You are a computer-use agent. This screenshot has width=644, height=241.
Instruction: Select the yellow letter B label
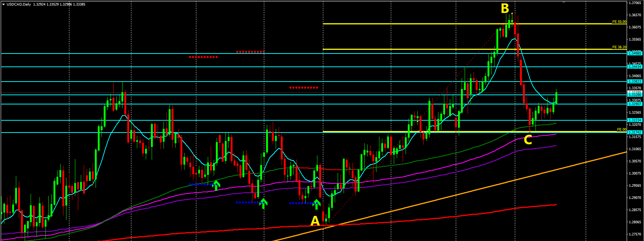[505, 8]
